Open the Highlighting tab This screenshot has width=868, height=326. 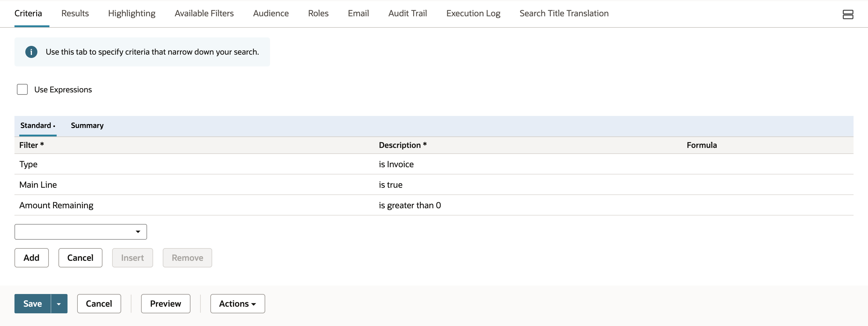132,14
